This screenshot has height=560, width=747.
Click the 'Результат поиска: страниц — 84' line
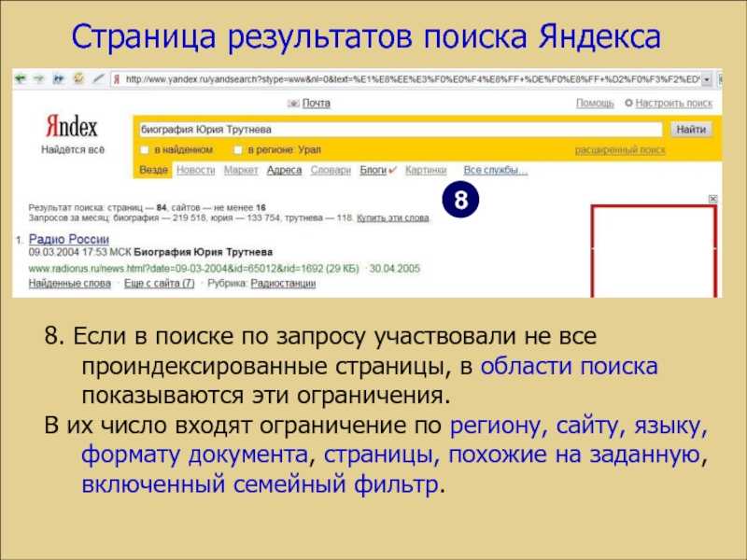click(148, 207)
